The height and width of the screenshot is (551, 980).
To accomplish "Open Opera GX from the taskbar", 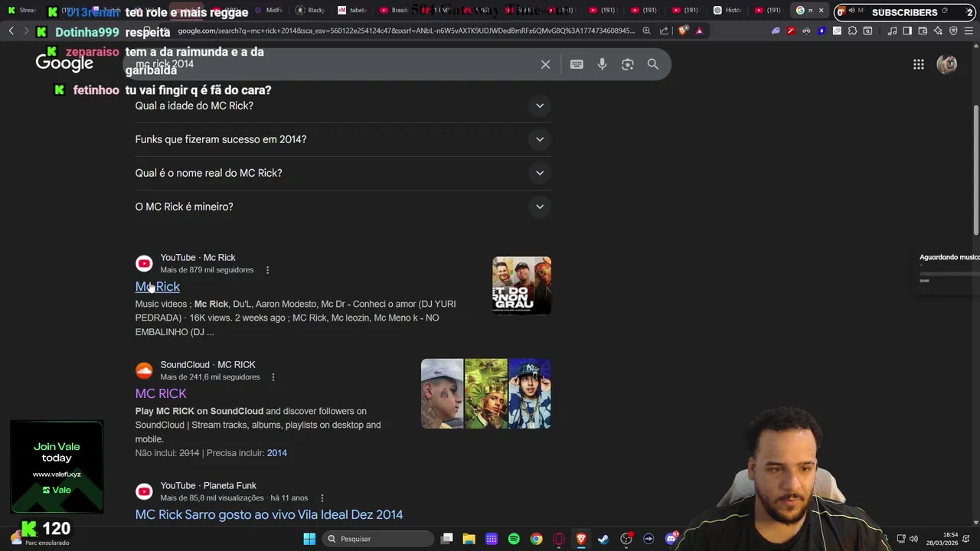I will coord(559,539).
